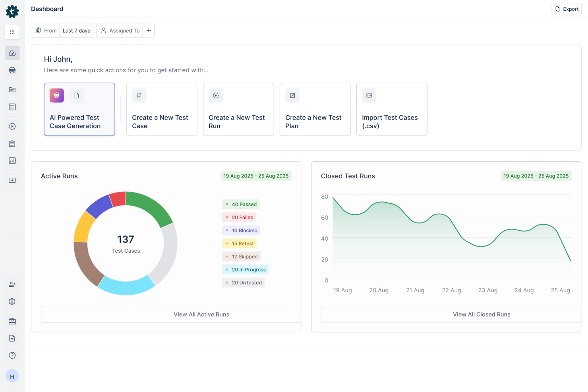Open the what's new gift icon
The height and width of the screenshot is (392, 588).
[12, 321]
